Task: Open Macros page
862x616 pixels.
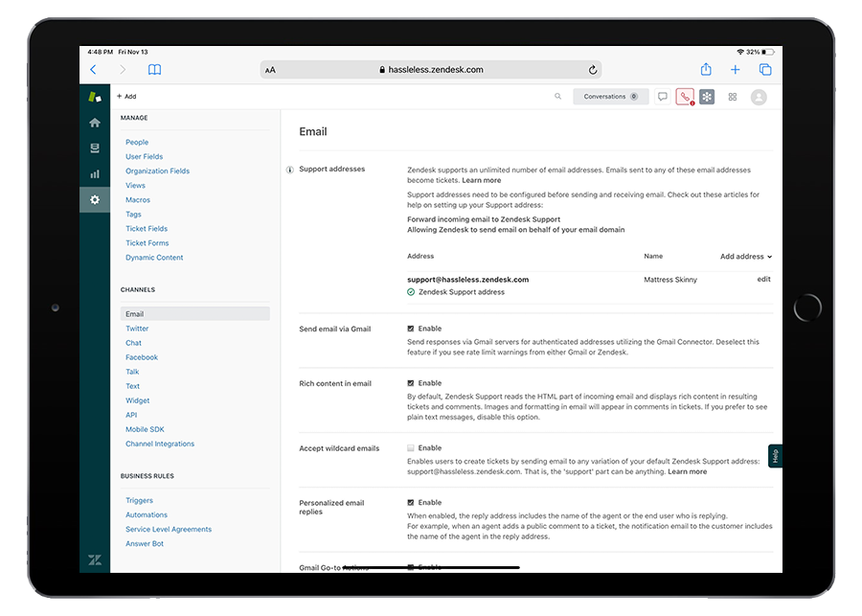Action: point(138,199)
